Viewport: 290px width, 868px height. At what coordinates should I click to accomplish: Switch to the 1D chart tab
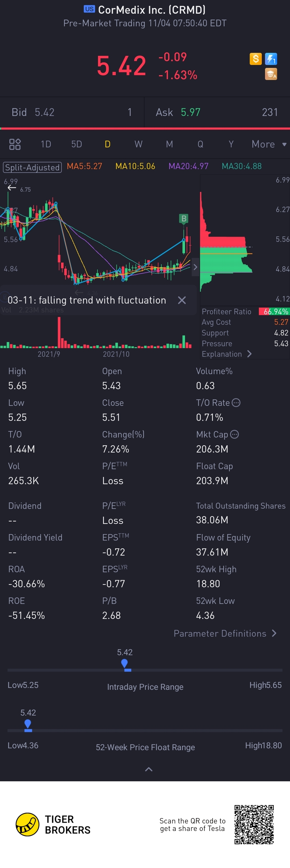46,144
